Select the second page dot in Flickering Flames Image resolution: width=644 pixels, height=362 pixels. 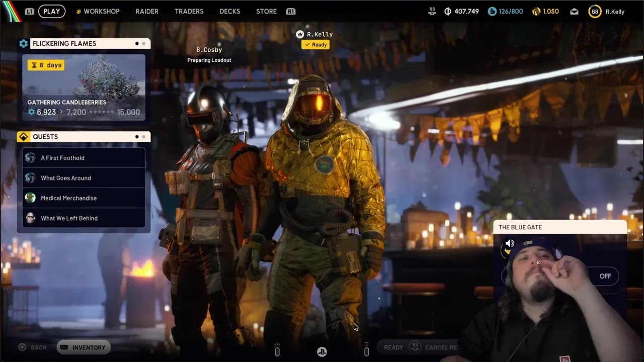pyautogui.click(x=143, y=44)
